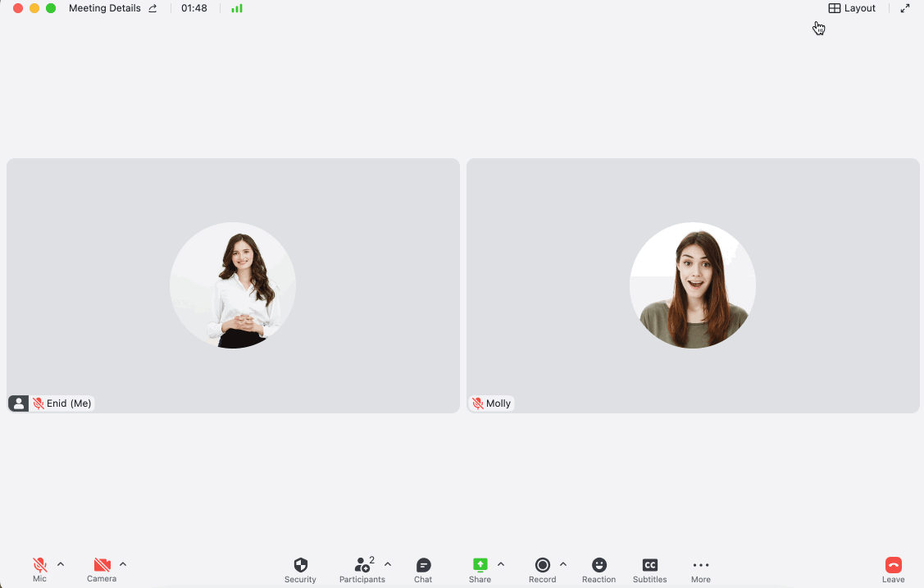Open the Layout menu
Image resolution: width=924 pixels, height=588 pixels.
(853, 8)
